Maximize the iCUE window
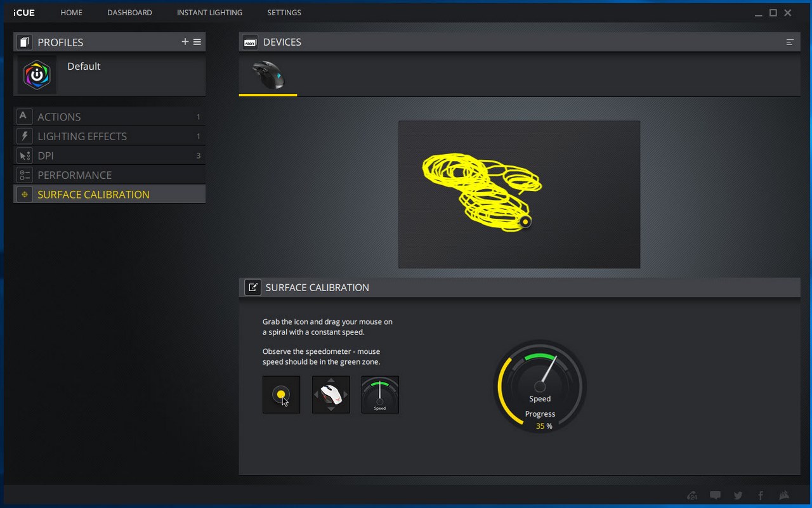 click(x=773, y=13)
